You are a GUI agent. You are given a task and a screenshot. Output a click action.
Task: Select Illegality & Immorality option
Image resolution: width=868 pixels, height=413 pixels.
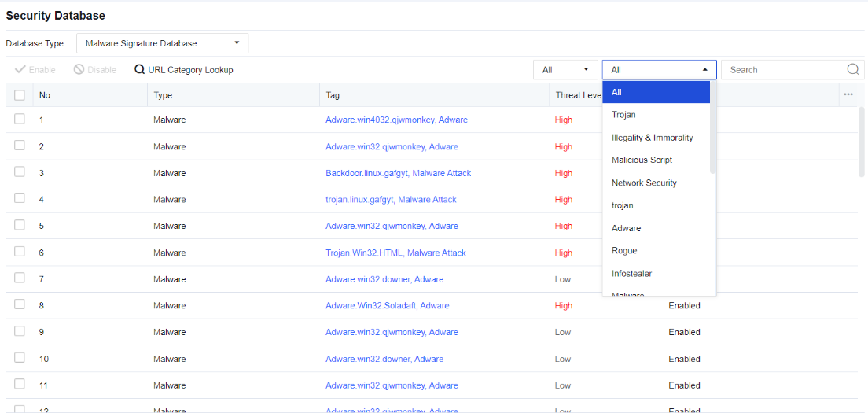(652, 138)
